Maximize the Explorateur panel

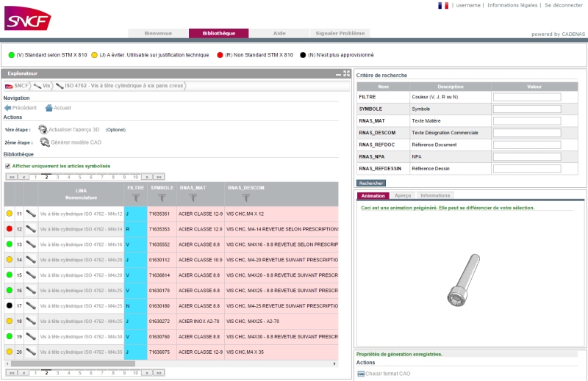[346, 73]
